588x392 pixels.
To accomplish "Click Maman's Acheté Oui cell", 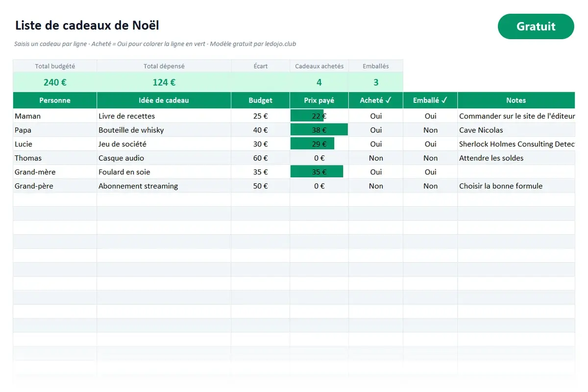I will pos(376,116).
